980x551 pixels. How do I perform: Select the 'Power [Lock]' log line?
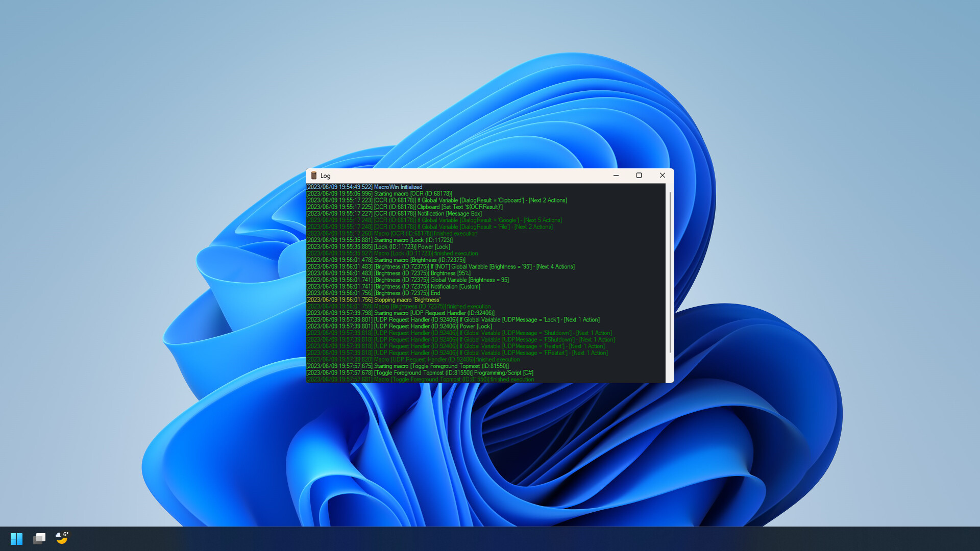pyautogui.click(x=378, y=246)
